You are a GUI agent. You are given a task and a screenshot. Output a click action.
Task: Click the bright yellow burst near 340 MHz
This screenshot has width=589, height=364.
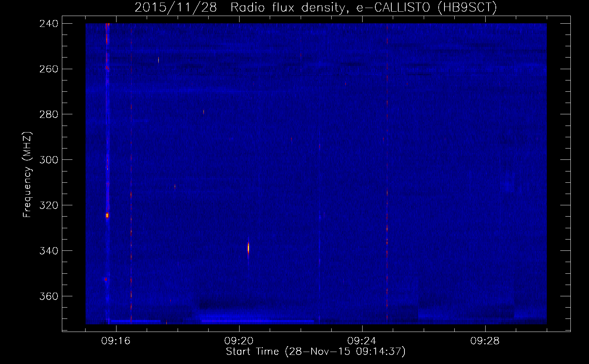click(x=248, y=248)
